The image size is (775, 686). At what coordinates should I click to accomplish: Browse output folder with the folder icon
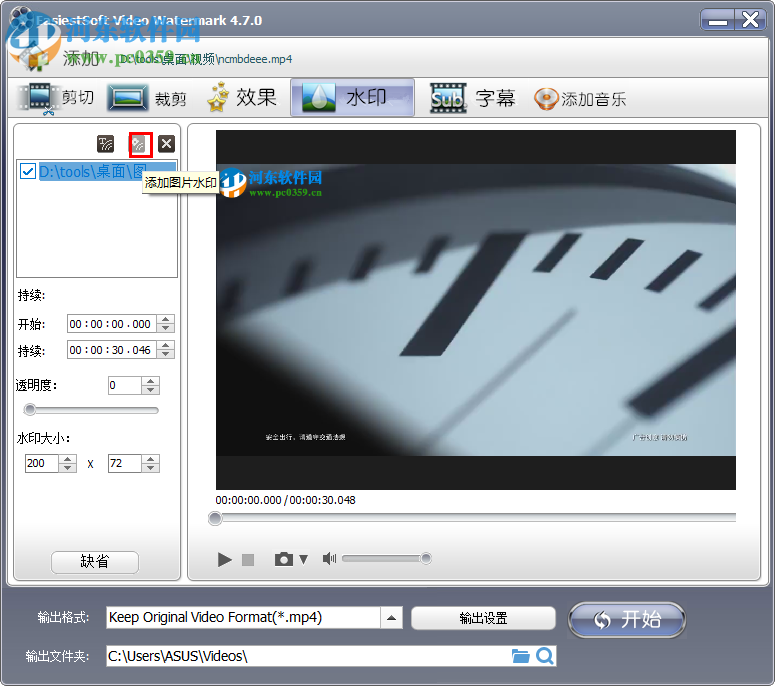[x=520, y=656]
